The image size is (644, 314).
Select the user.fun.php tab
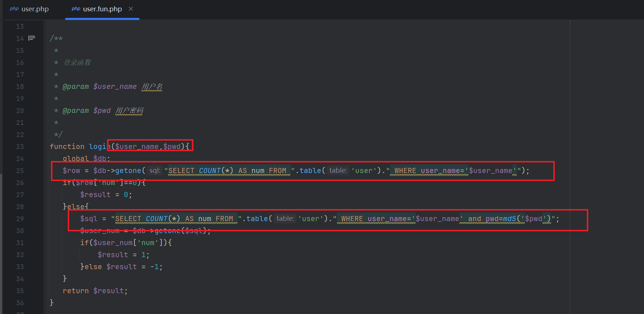click(x=102, y=9)
